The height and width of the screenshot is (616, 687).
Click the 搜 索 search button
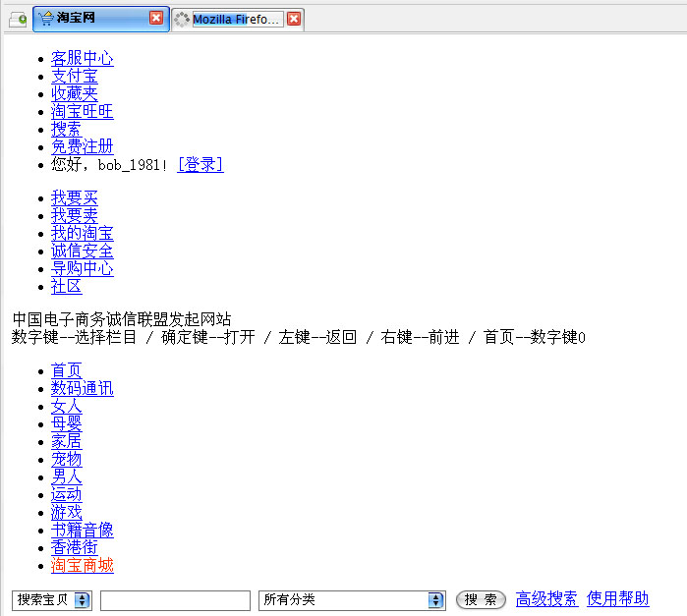tap(481, 599)
